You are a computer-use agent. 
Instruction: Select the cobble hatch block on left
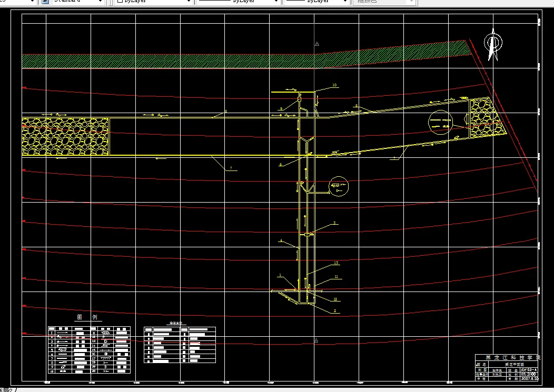tap(65, 137)
